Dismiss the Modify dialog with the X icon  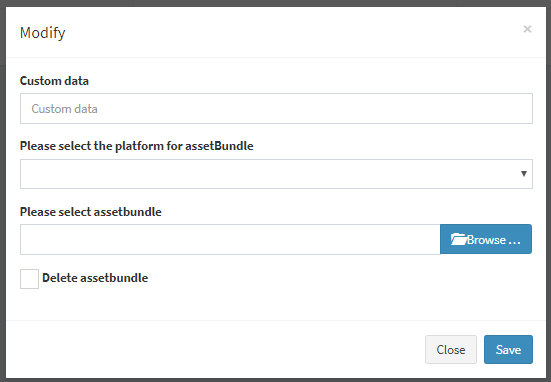[x=527, y=29]
